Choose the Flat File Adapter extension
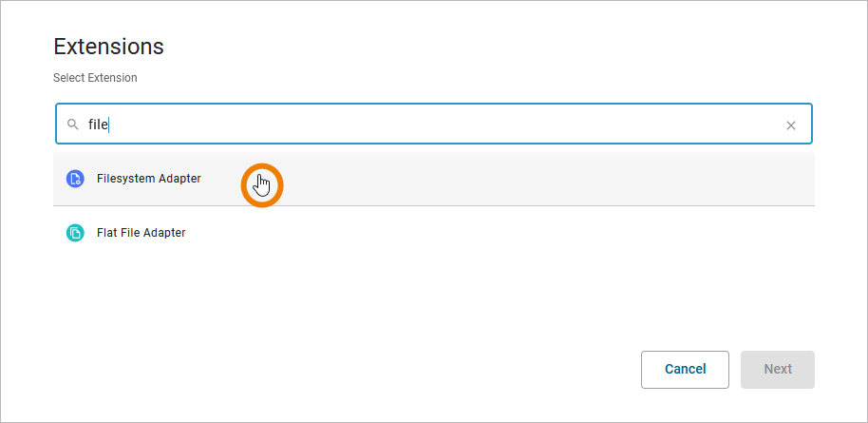Screen dimensions: 868x423 (141, 233)
